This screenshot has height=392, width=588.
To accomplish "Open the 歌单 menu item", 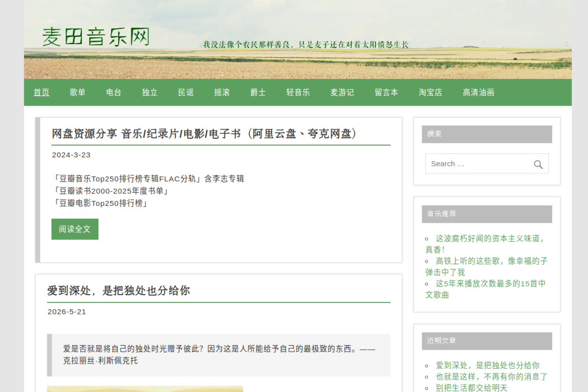I will (78, 92).
